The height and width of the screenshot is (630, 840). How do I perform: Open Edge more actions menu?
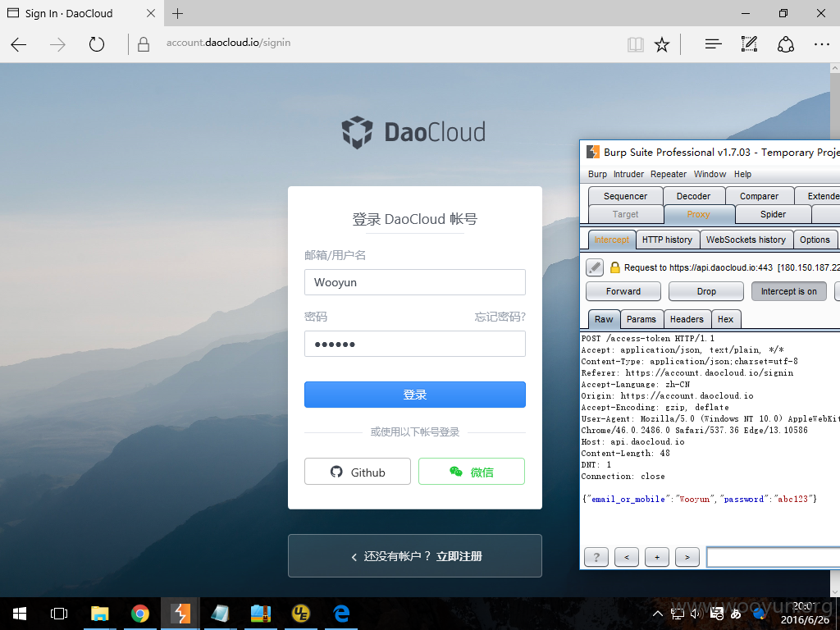tap(821, 44)
